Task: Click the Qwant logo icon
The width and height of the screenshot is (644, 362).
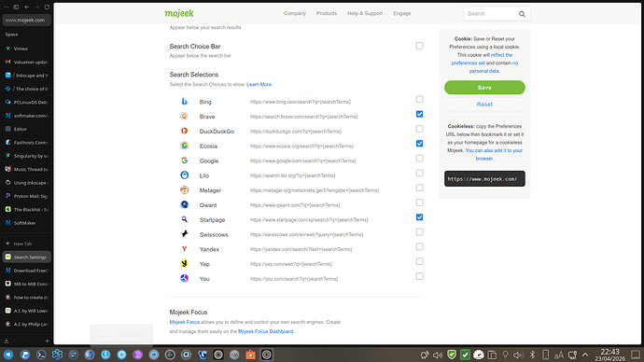Action: click(x=185, y=205)
